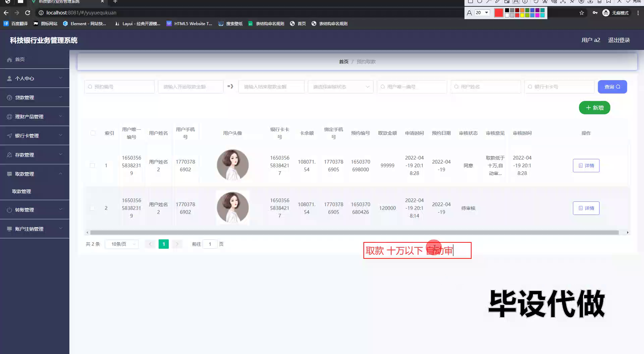Open the 图标网站 bookmark
Screen dimensions: 644x354
(x=45, y=23)
